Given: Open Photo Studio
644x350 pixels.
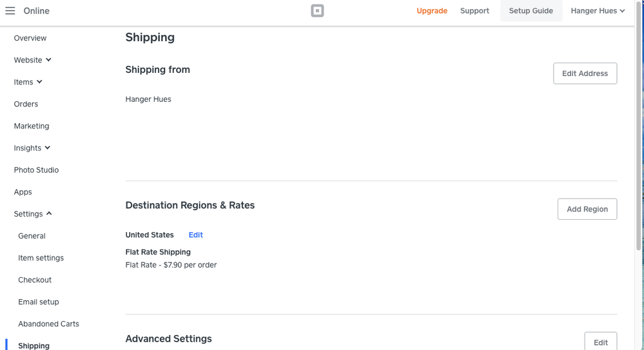Looking at the screenshot, I should [x=36, y=170].
